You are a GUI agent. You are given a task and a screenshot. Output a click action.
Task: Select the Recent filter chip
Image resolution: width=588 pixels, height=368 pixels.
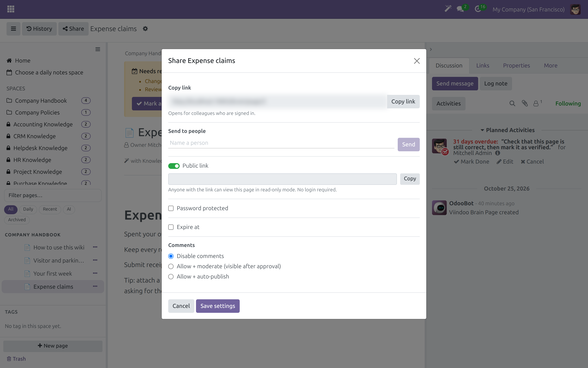[x=50, y=209]
